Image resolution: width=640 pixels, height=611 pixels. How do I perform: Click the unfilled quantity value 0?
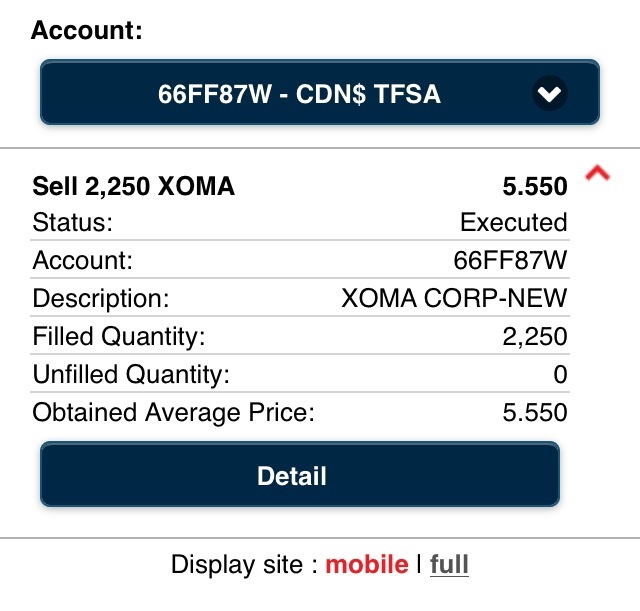click(560, 374)
